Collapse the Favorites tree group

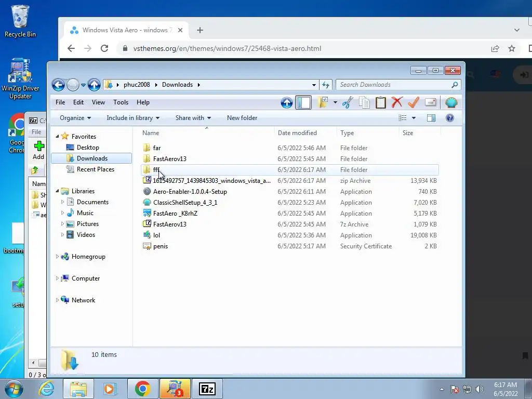(x=57, y=137)
